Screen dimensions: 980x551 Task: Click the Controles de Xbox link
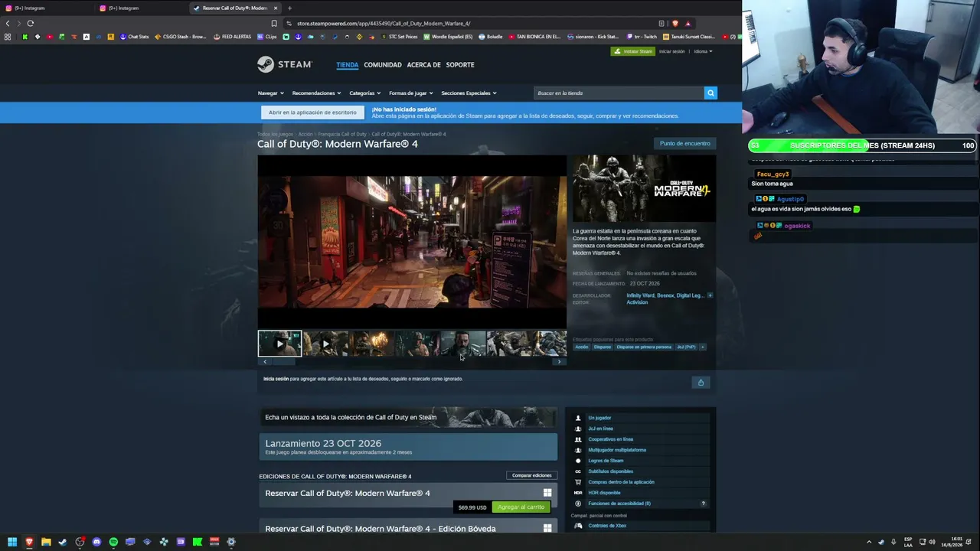tap(607, 526)
